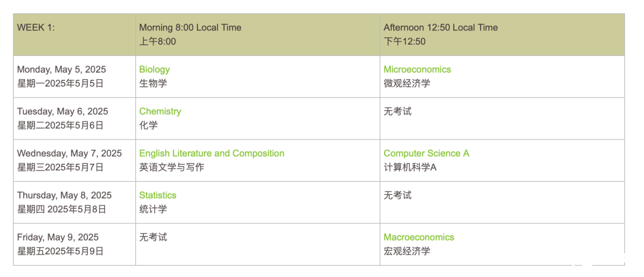The height and width of the screenshot is (277, 644).
Task: Click the Macroeconomics link
Action: (x=419, y=237)
